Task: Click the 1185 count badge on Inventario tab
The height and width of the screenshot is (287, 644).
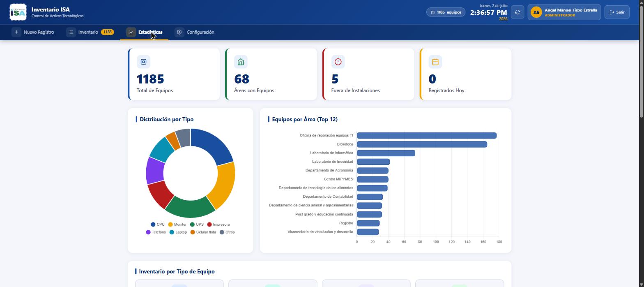Action: [x=108, y=32]
